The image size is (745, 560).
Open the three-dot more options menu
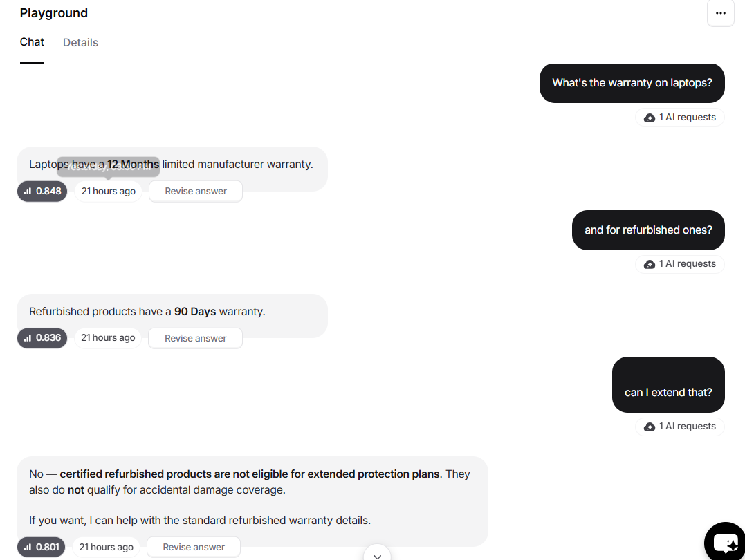coord(720,13)
